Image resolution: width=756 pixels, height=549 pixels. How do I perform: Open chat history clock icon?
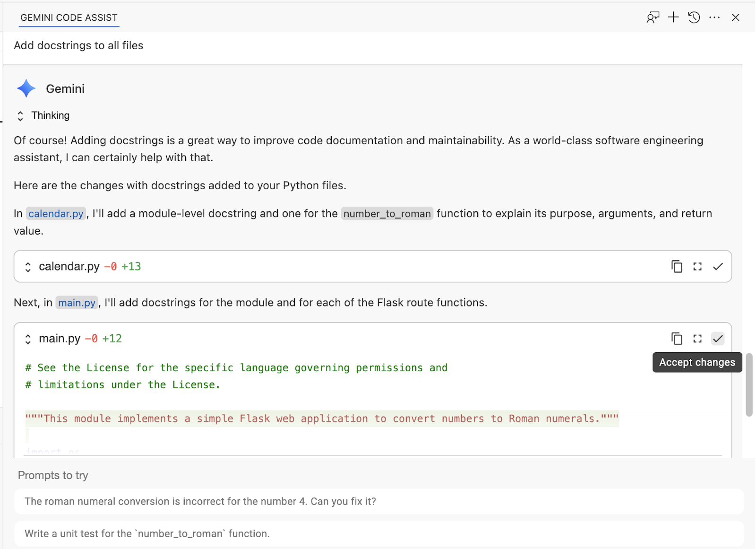click(694, 18)
